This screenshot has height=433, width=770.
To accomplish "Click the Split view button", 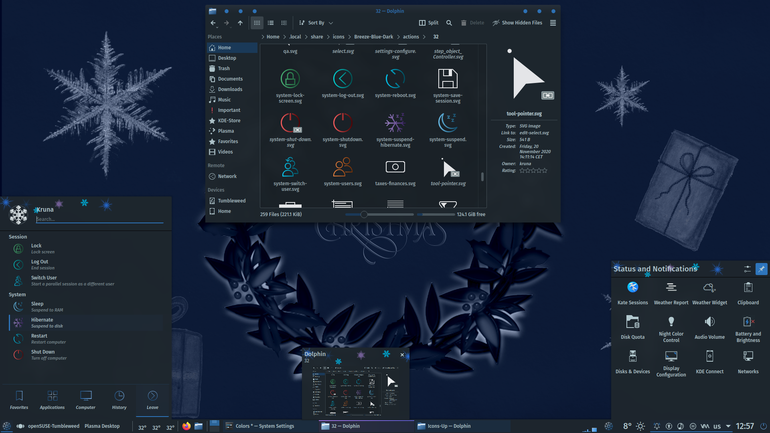I will click(429, 23).
